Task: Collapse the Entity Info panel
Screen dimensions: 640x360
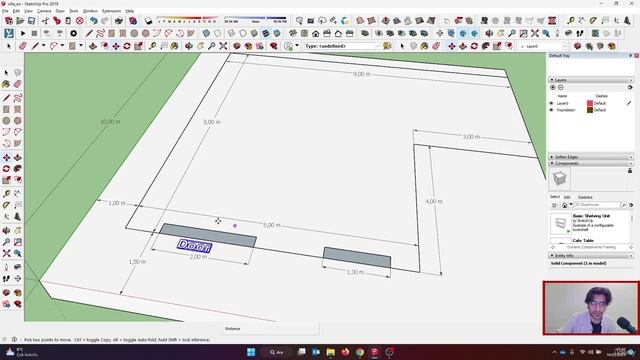Action: (552, 256)
